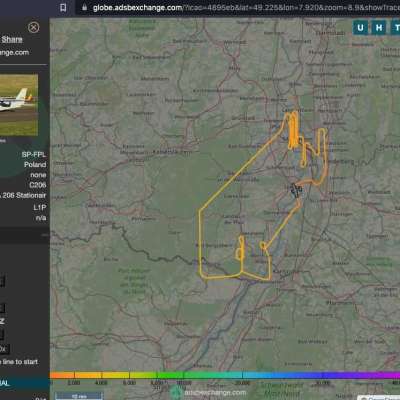
Task: Toggle the H map button
Action: click(379, 28)
